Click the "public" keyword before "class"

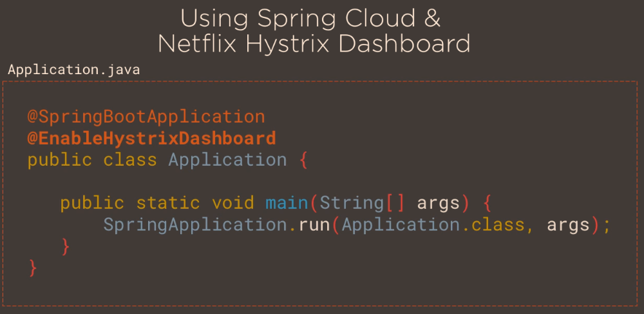tap(59, 160)
